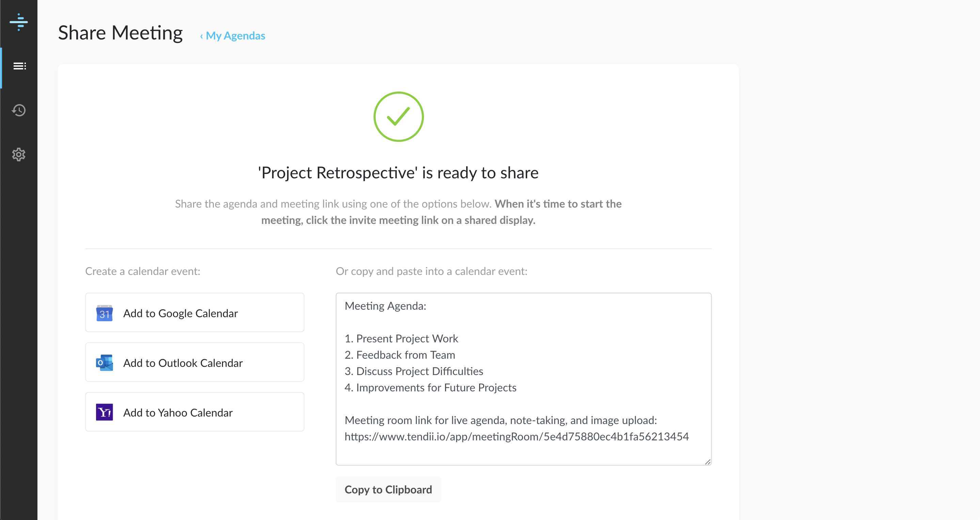
Task: Click the Google Calendar 31 icon
Action: [104, 313]
